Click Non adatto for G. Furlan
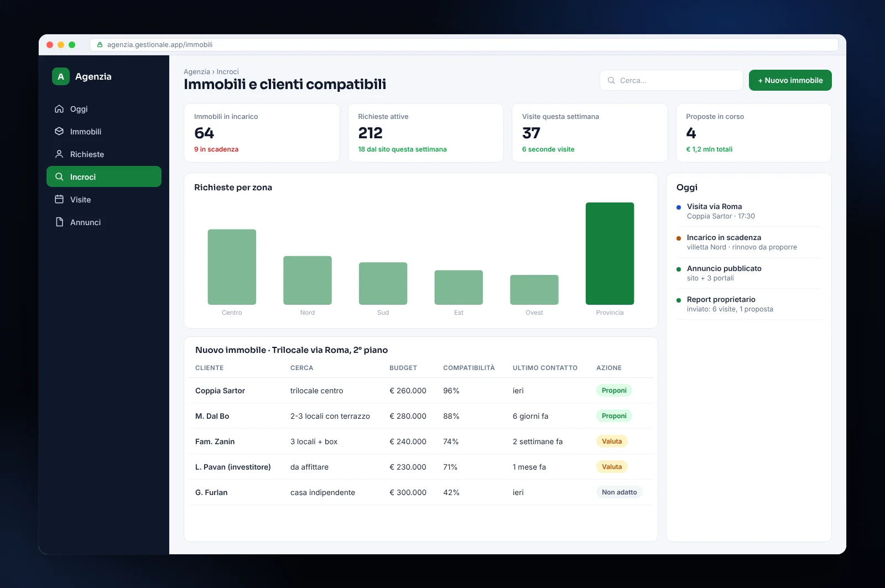885x588 pixels. click(x=619, y=492)
